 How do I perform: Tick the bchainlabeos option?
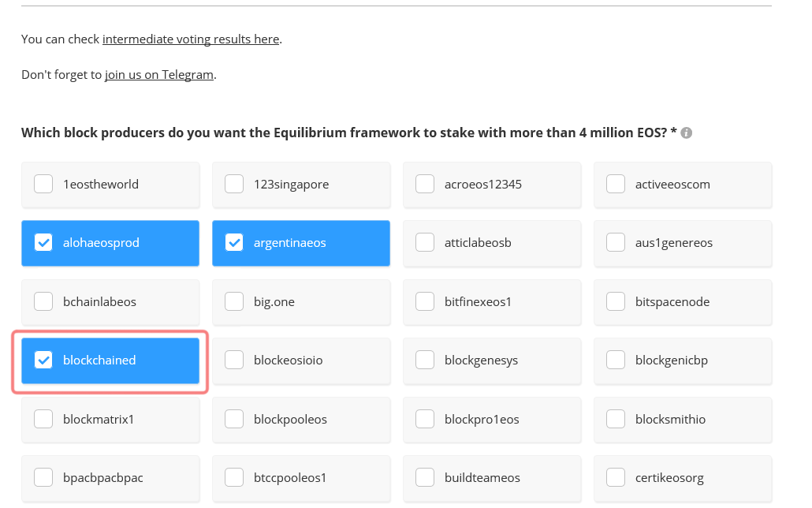point(43,301)
